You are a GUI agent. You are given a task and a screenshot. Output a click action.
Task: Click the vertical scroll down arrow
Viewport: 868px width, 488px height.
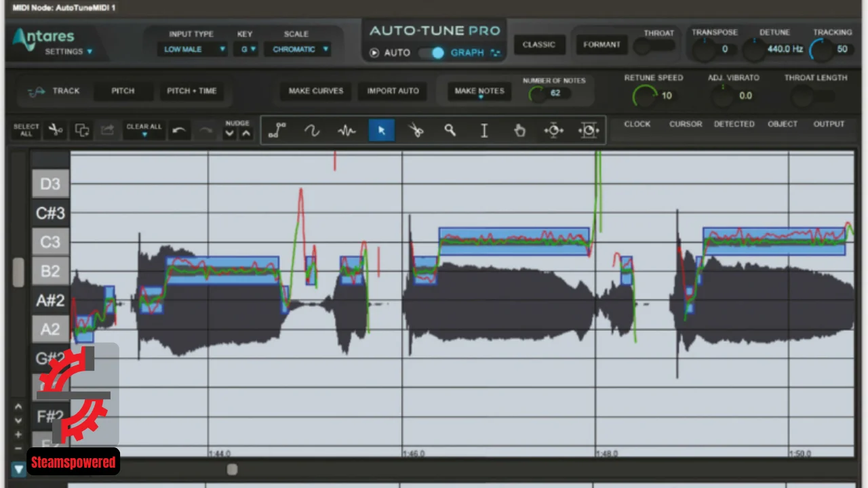(x=18, y=420)
